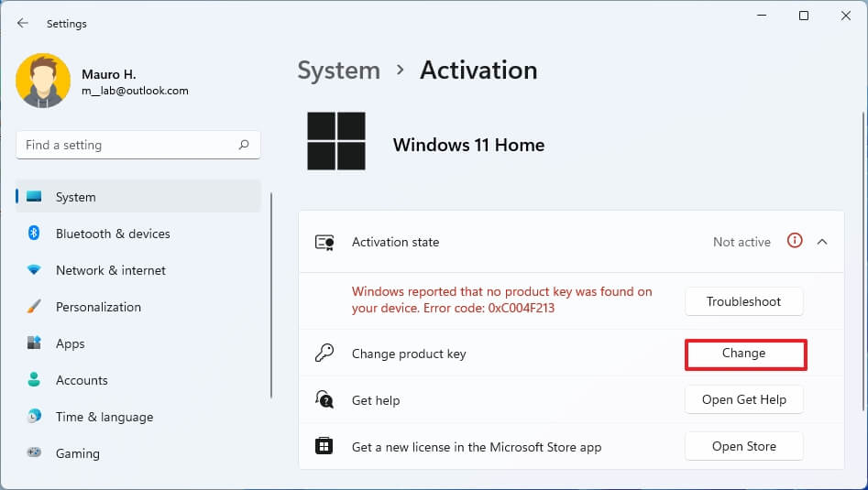
Task: Go to Personalization settings
Action: coord(138,307)
